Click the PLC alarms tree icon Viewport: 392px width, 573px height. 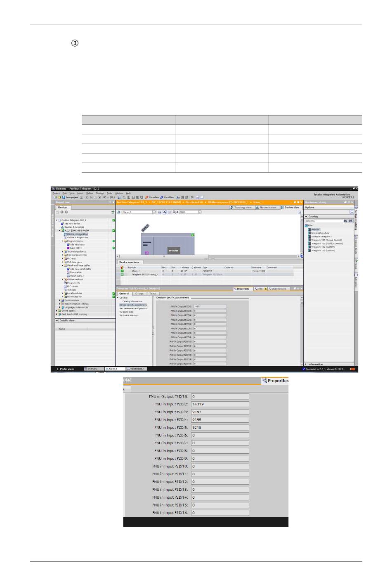(x=65, y=286)
